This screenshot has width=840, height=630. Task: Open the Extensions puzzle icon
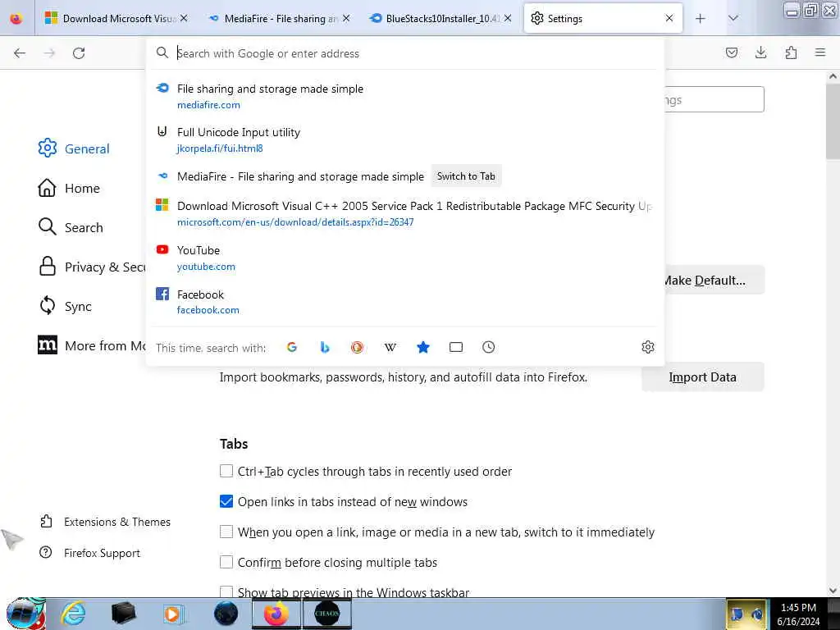click(791, 52)
